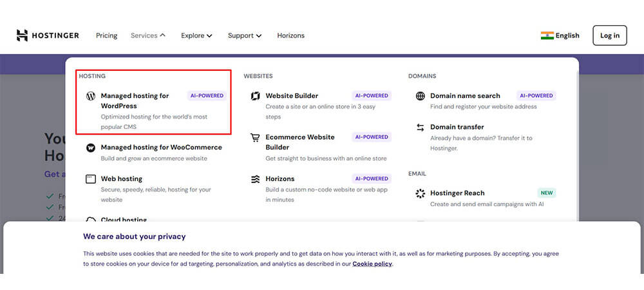Click the Hostinger Reach icon

[x=420, y=193]
